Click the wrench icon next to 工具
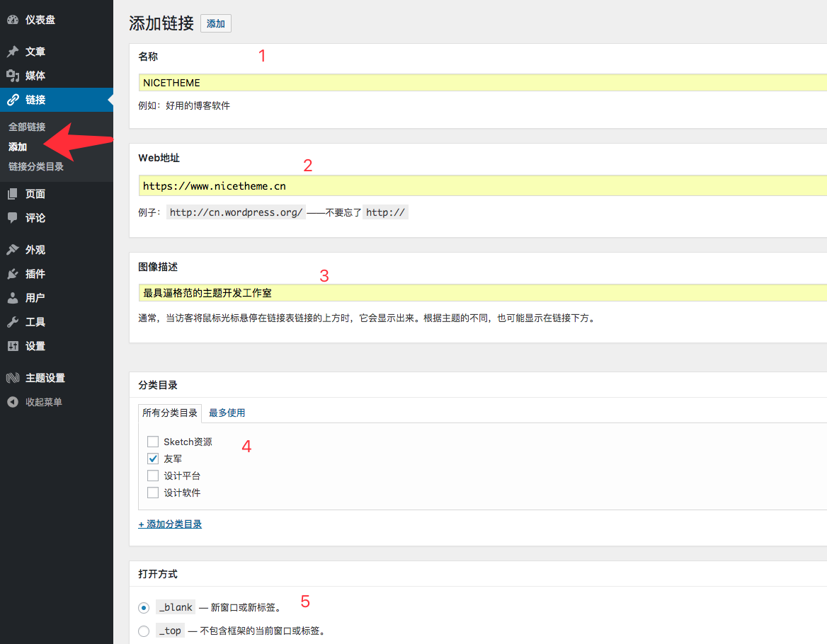This screenshot has width=827, height=644. [13, 322]
